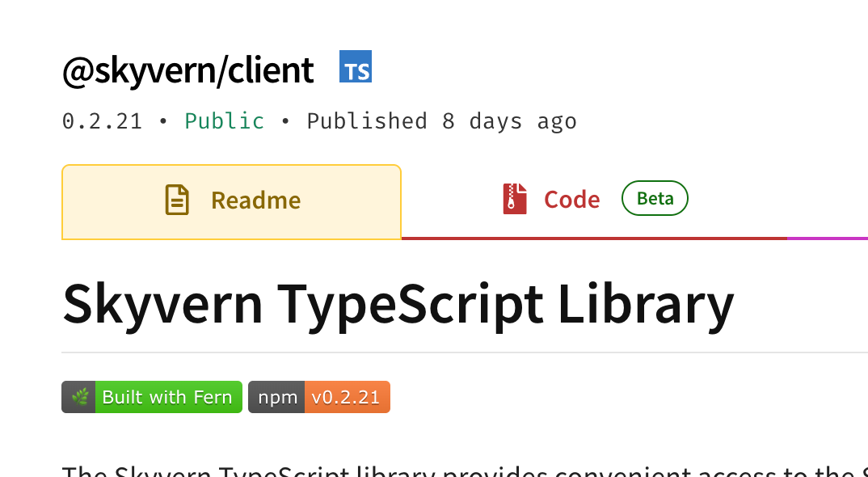The image size is (868, 477).
Task: Click the green Beta badge
Action: [x=655, y=199]
